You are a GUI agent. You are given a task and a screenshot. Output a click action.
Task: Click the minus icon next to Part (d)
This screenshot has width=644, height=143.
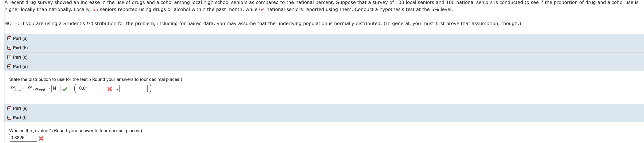coord(9,66)
